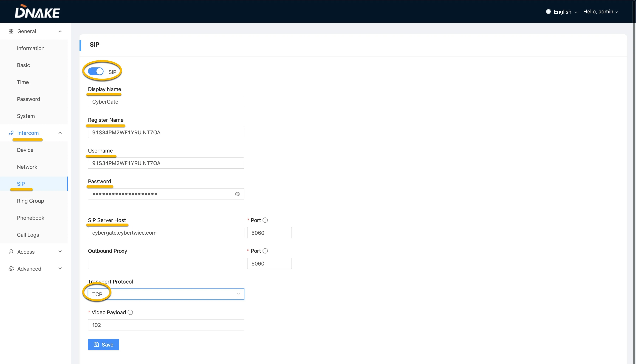The image size is (636, 364).
Task: Click the globe language icon
Action: click(x=548, y=11)
